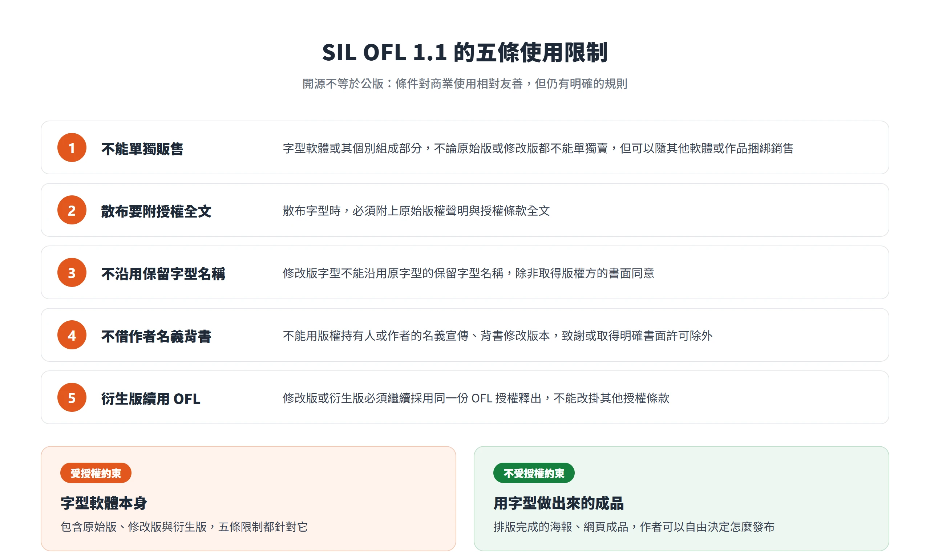Click the orange number 3 circle badge
930x560 pixels.
72,272
